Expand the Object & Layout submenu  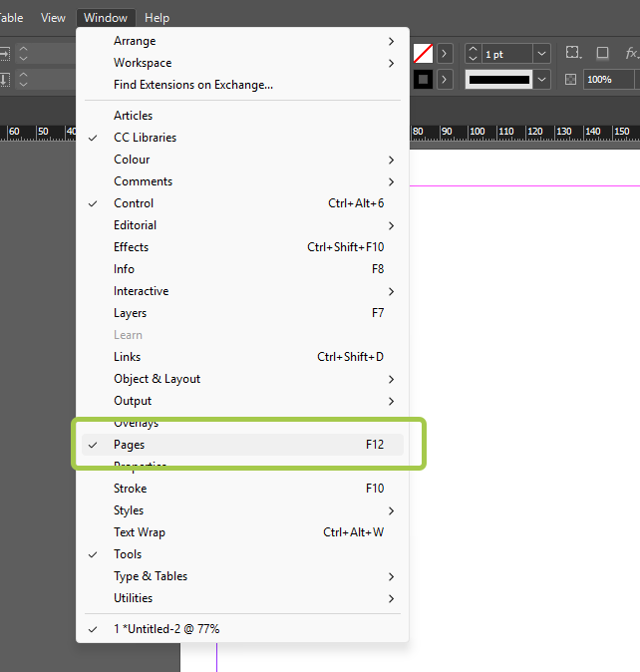coord(242,379)
